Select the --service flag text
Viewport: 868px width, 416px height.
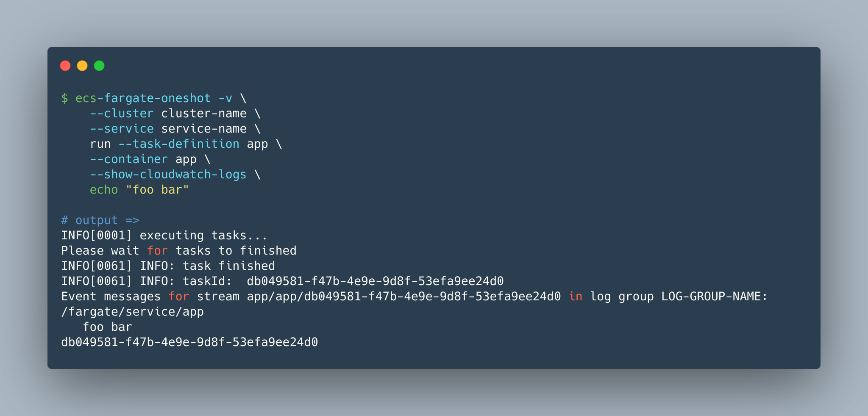[122, 129]
